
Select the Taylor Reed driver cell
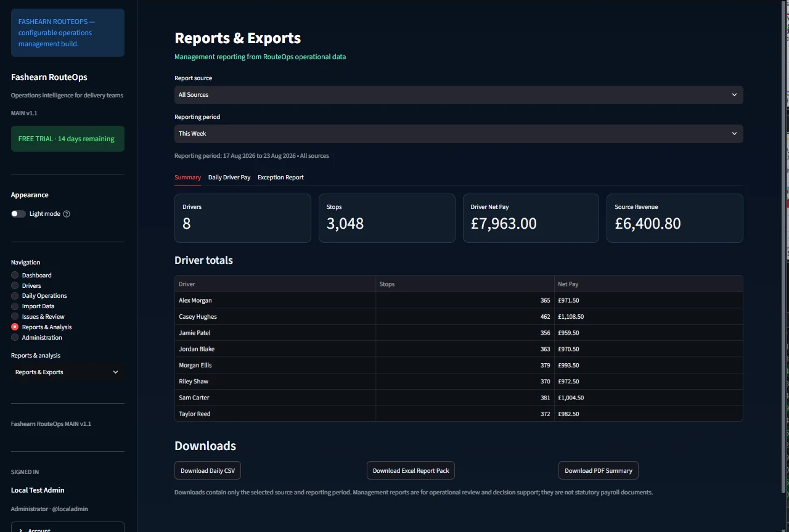click(276, 414)
